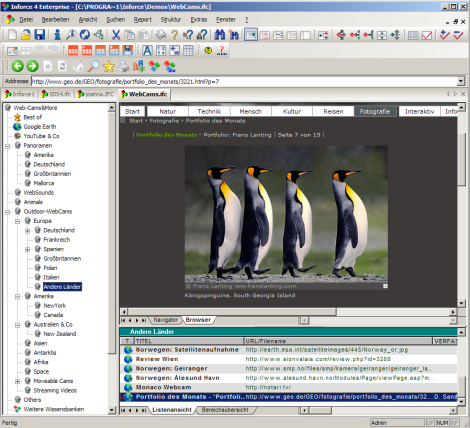Click the yellow question mark help icon
The height and width of the screenshot is (428, 470).
[x=174, y=34]
